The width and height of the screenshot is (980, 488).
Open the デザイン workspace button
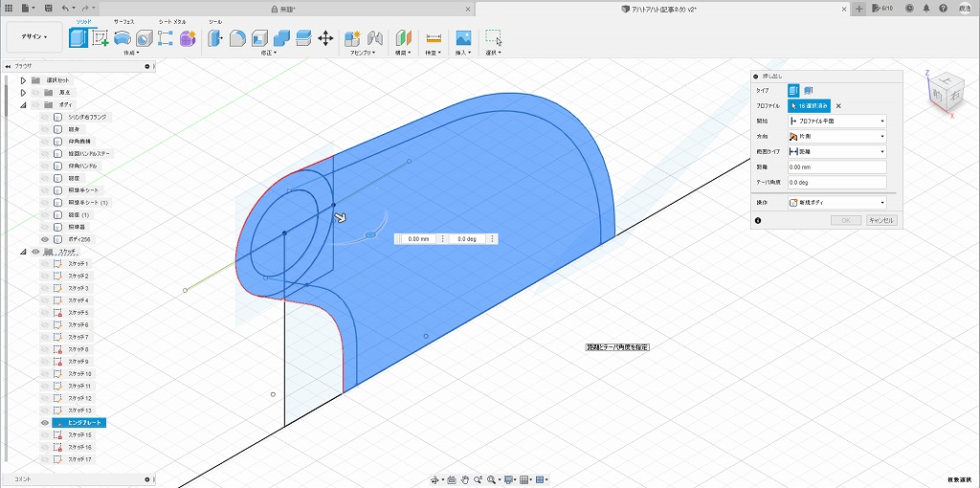34,37
